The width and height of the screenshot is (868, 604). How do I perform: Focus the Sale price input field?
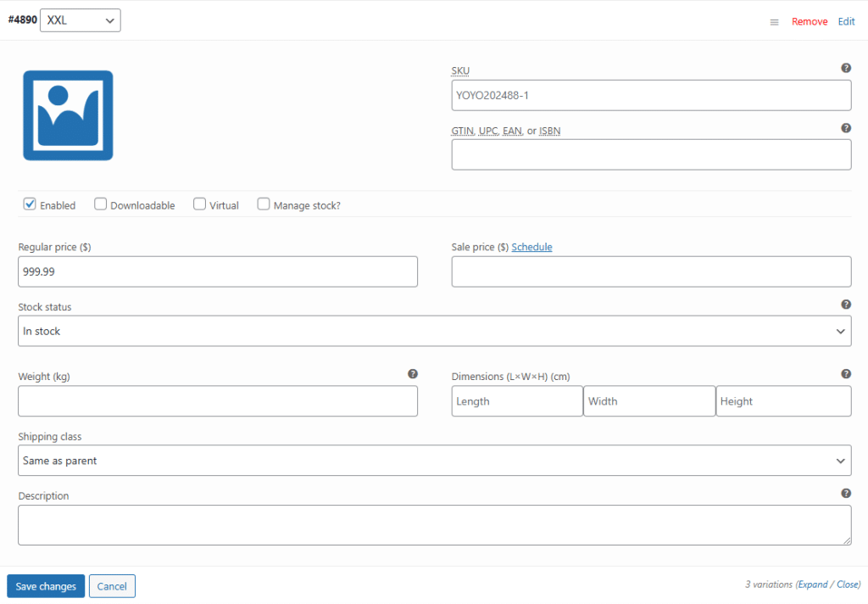click(651, 271)
